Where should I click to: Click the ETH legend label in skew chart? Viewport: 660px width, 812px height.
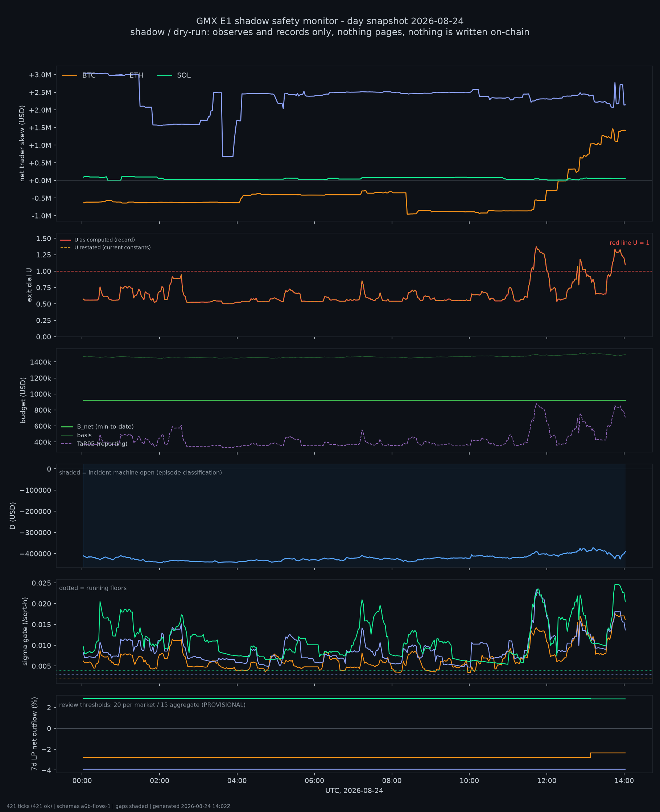pos(136,75)
